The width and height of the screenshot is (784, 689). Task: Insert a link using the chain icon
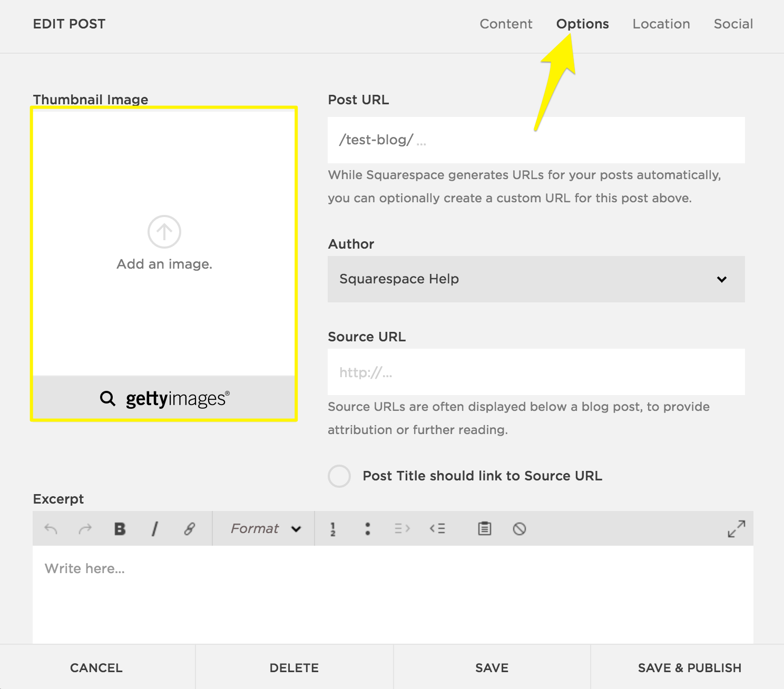pyautogui.click(x=190, y=528)
